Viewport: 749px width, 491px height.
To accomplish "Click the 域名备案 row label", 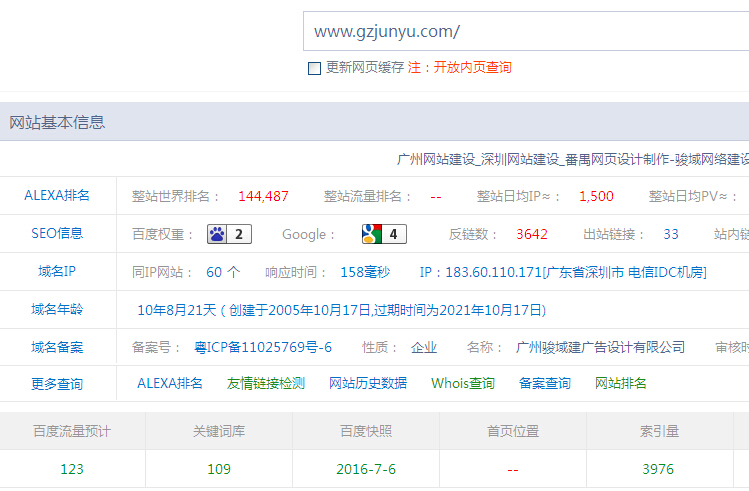I will click(x=57, y=347).
